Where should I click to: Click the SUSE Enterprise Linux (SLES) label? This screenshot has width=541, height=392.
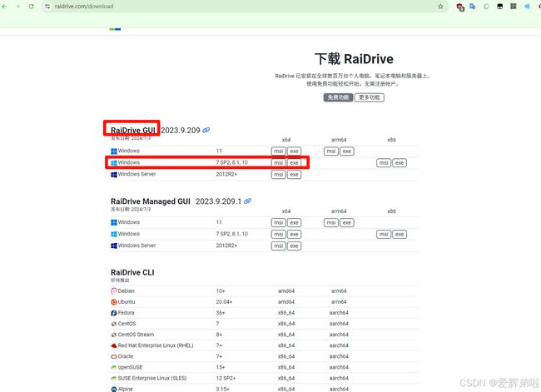[152, 378]
